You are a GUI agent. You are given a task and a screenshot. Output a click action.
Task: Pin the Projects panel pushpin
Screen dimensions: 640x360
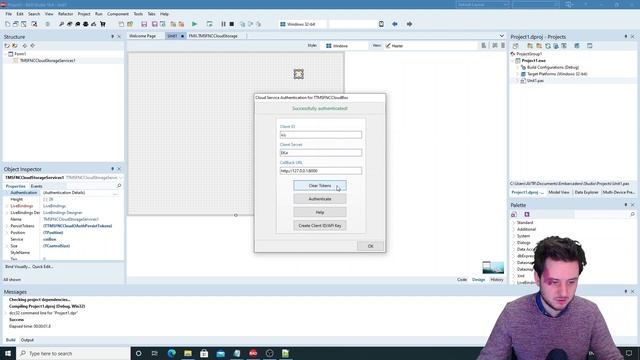(626, 37)
